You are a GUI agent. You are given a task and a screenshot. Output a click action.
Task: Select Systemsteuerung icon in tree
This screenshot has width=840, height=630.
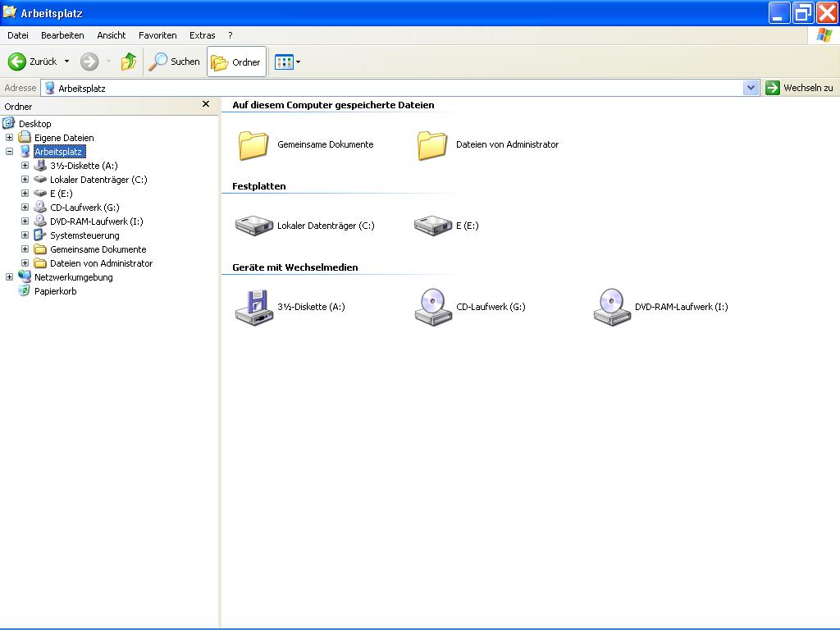pyautogui.click(x=39, y=235)
